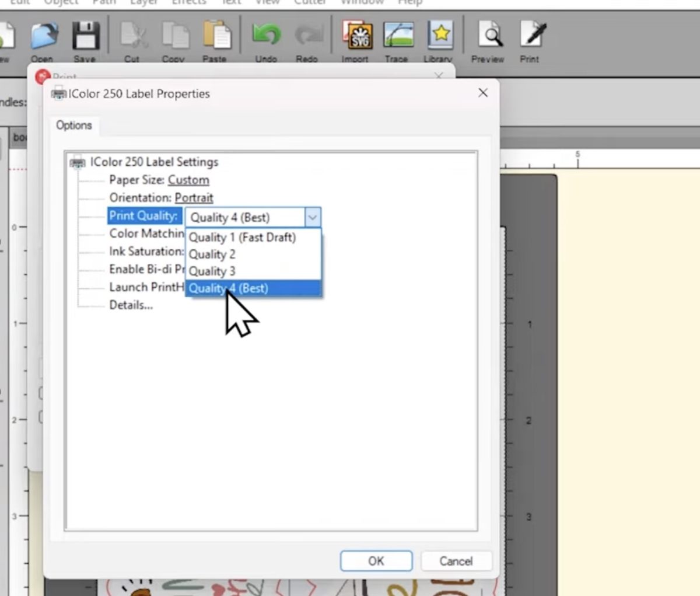The image size is (700, 596).
Task: Open the Trace tool
Action: [398, 36]
